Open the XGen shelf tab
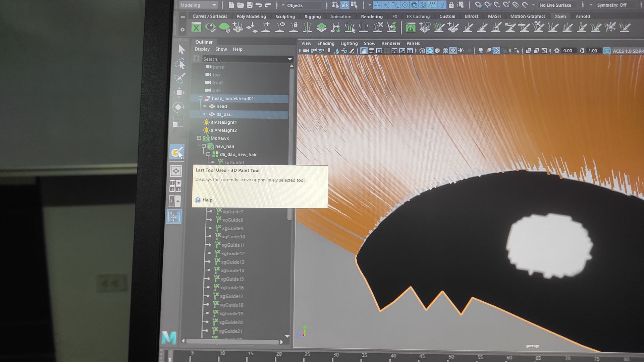The image size is (644, 362). [x=560, y=16]
